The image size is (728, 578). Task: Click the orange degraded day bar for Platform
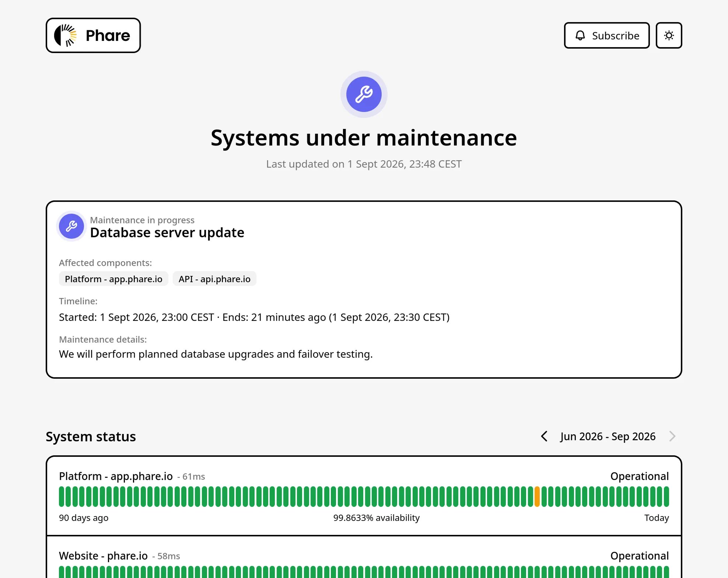click(x=537, y=497)
